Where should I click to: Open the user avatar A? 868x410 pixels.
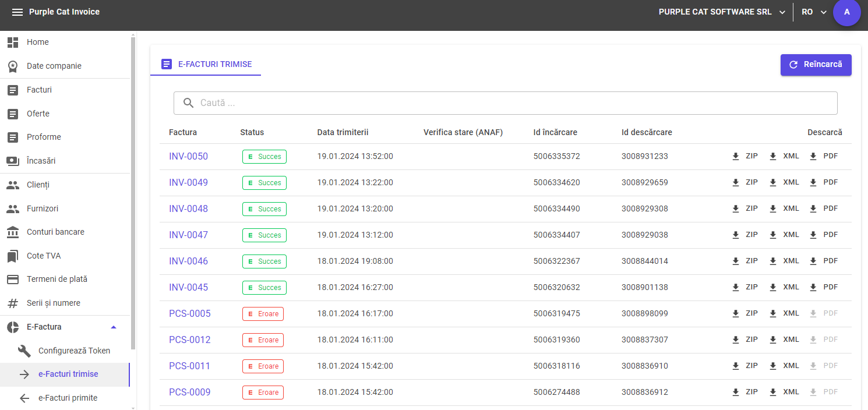[x=847, y=12]
